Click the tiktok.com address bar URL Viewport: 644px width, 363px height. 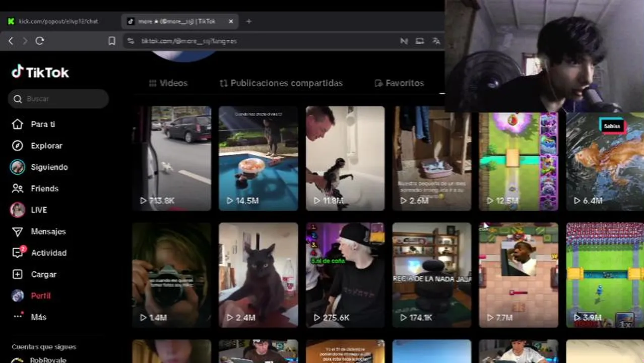coord(189,41)
